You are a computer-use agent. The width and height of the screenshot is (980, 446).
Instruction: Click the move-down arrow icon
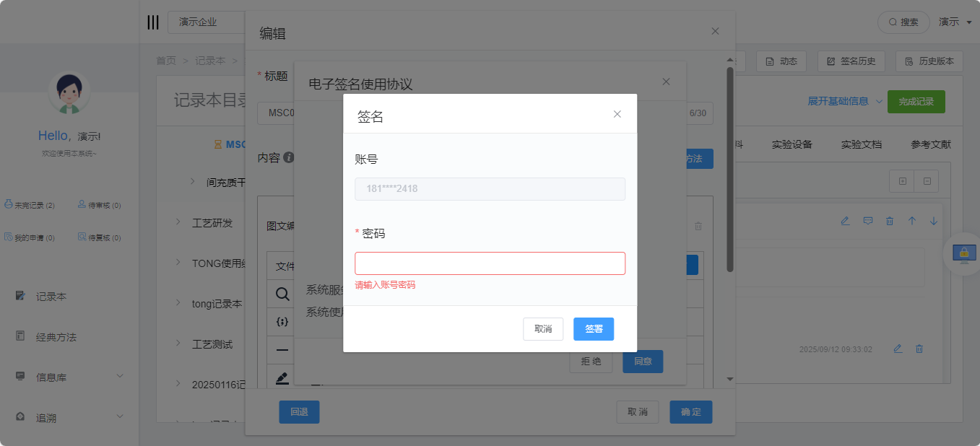(933, 221)
